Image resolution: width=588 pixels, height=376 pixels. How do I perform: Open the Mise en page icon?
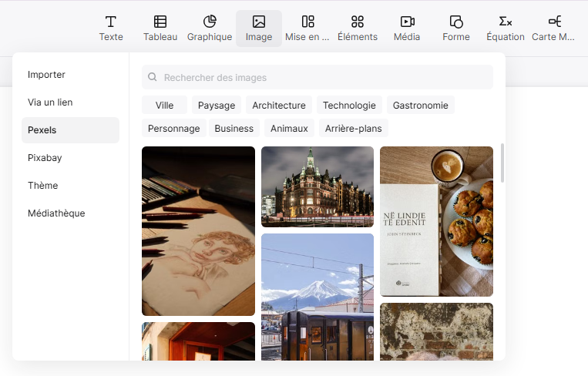pyautogui.click(x=308, y=22)
